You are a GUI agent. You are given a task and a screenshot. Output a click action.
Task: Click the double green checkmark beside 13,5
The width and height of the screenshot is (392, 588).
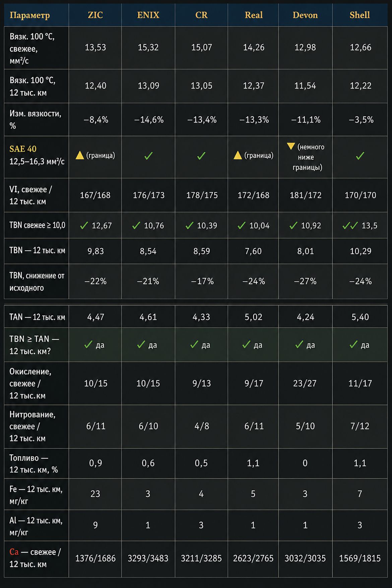(350, 225)
